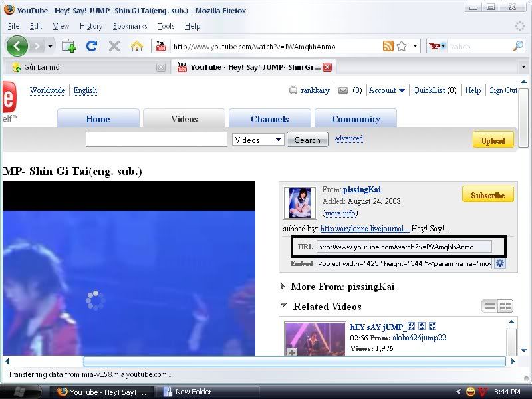The width and height of the screenshot is (532, 399).
Task: Click the taskbar New Folder item
Action: coord(207,392)
